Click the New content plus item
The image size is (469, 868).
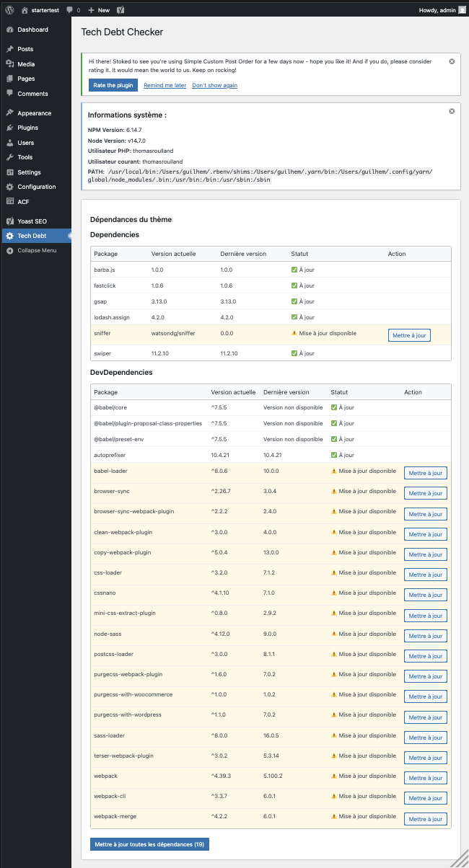(99, 10)
